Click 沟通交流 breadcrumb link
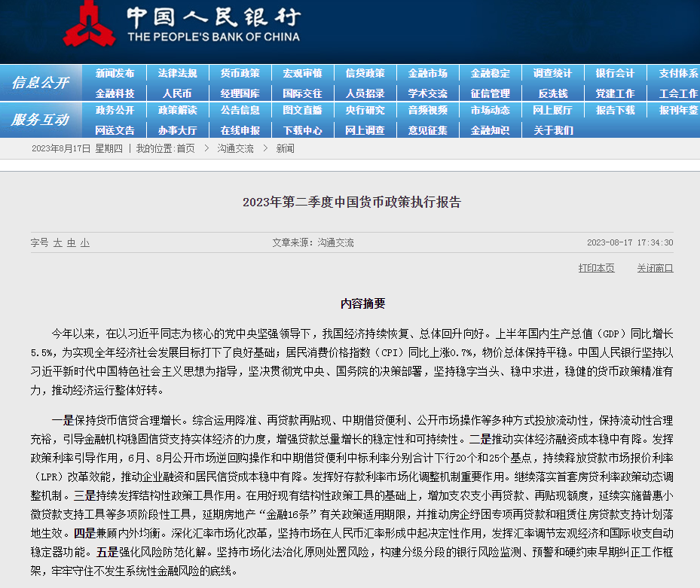This screenshot has height=588, width=700. tap(235, 148)
